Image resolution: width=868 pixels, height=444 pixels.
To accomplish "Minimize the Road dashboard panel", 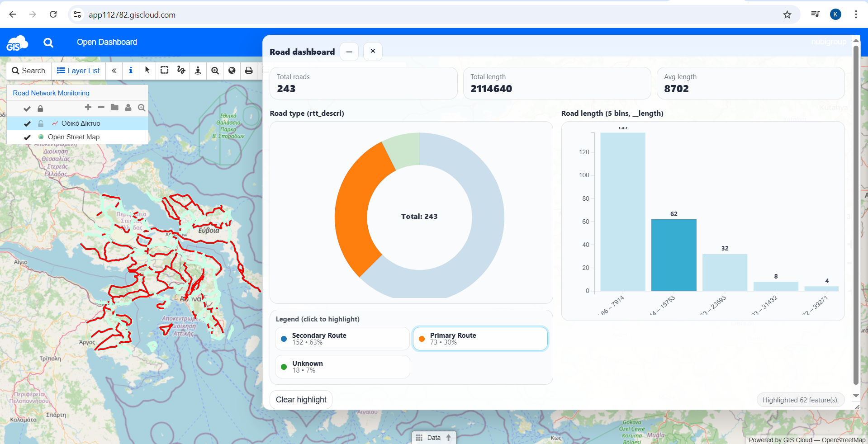I will pos(349,52).
